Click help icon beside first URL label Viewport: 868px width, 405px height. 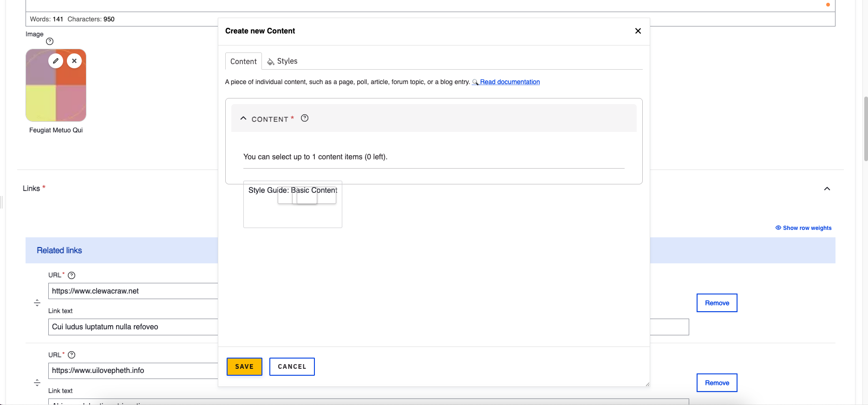72,275
